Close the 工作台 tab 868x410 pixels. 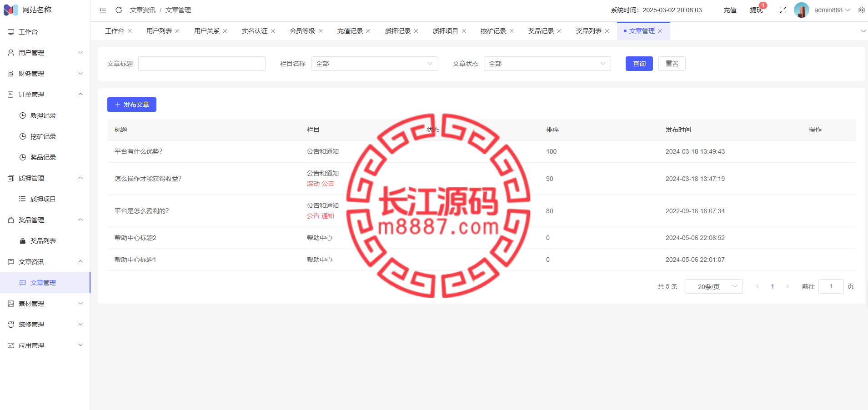tap(130, 31)
